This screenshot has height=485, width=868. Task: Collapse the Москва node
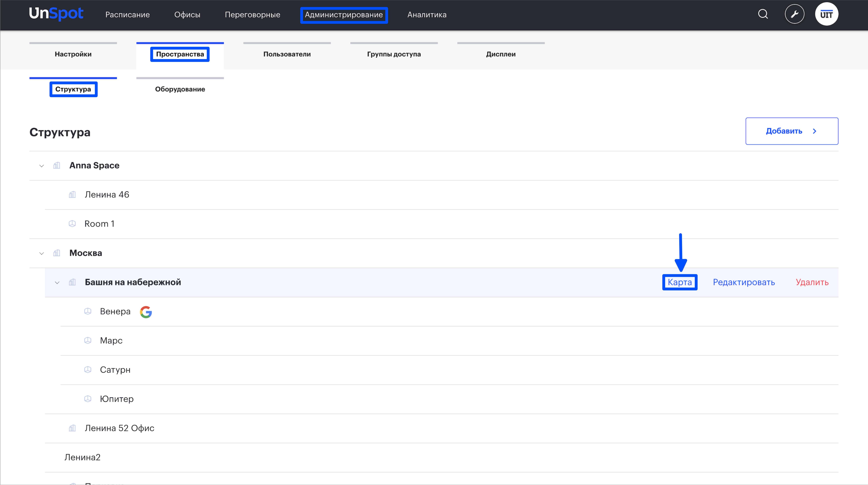coord(41,253)
